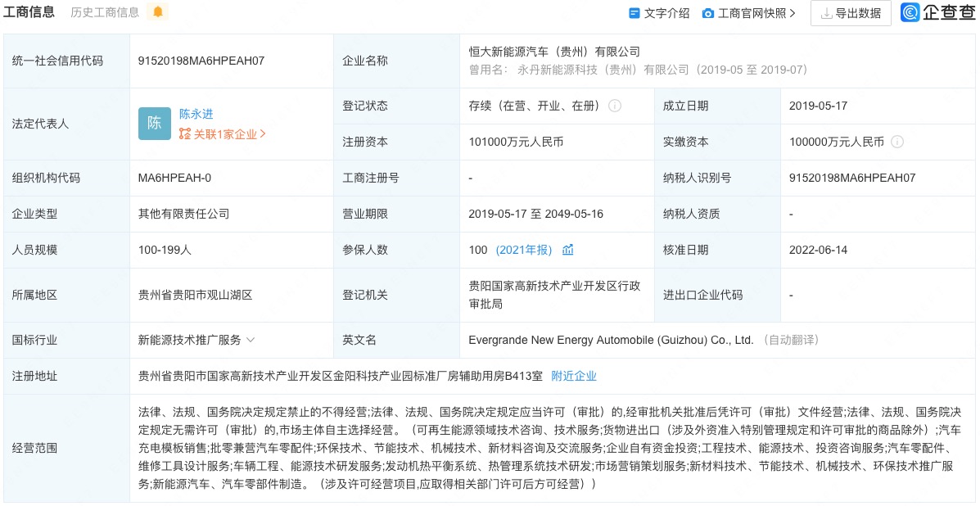Click company name 恒大新能源汽车（贵州）有限公司
980x506 pixels.
(554, 52)
